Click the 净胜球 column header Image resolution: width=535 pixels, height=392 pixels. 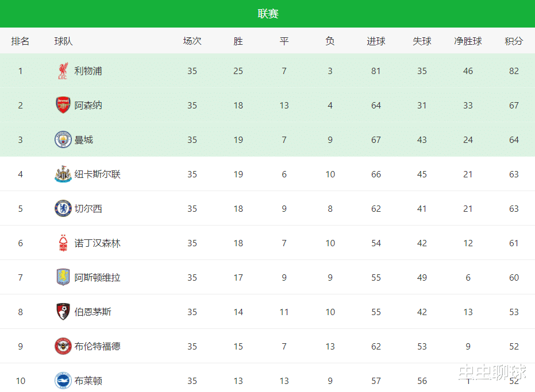(x=468, y=41)
